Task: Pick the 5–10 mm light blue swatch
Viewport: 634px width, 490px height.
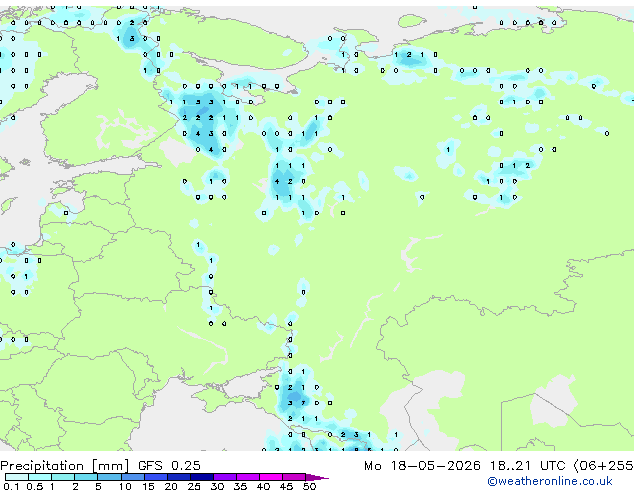Action: pyautogui.click(x=109, y=477)
